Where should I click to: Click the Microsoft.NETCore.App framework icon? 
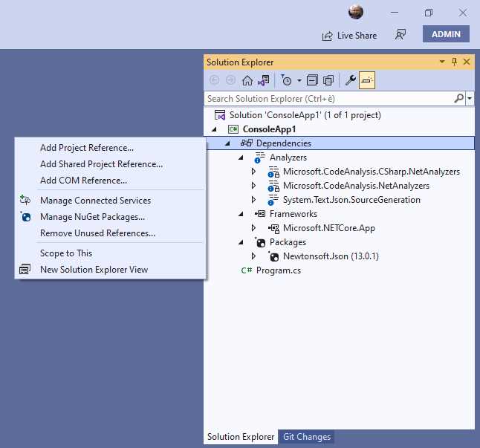pyautogui.click(x=273, y=228)
